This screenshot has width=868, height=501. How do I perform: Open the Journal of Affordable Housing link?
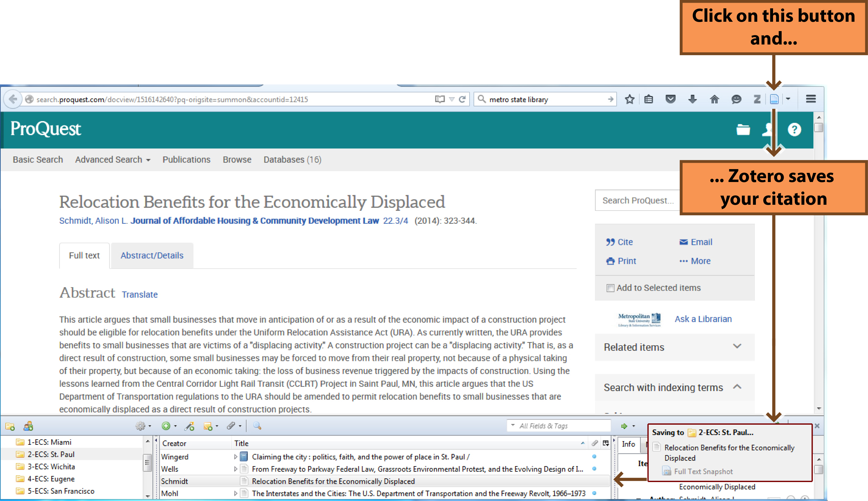(x=254, y=221)
